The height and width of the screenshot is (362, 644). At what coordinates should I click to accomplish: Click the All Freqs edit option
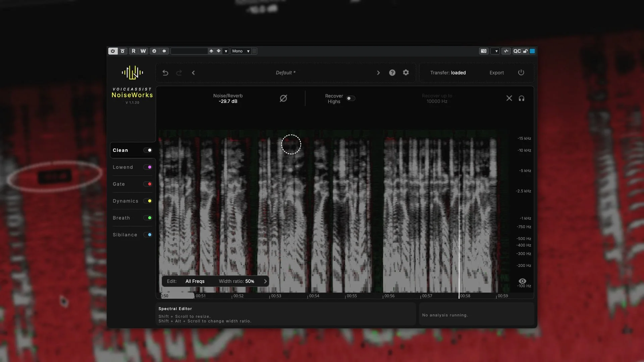195,281
